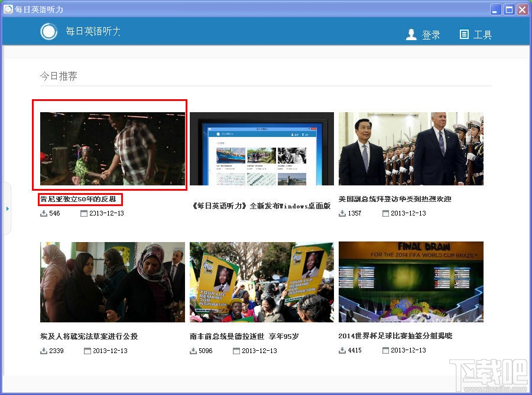Viewport: 532px width, 395px height.
Task: Click calendar icon for 肯尼亚独立50年的反思
Action: click(x=84, y=213)
